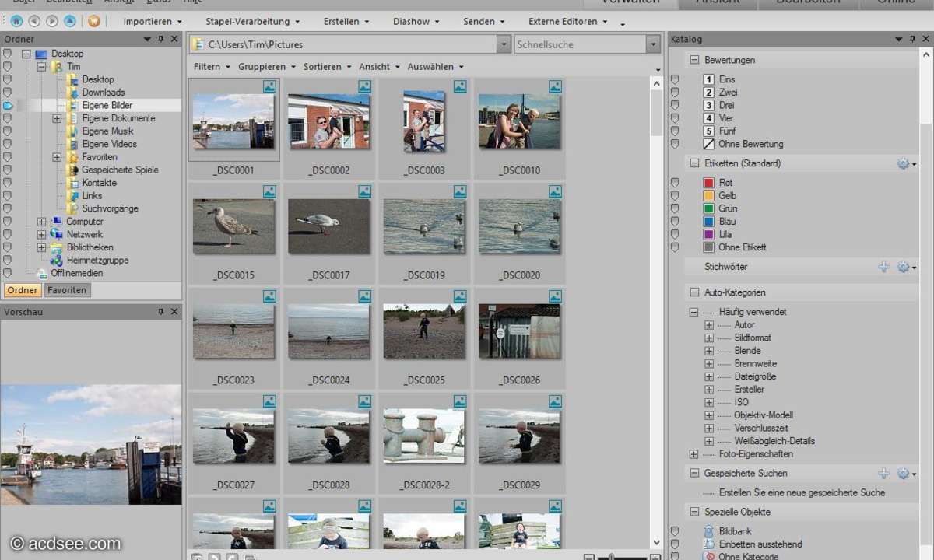Click the image-type badge on thumbnail _DSC0001
Viewport: 934px width, 560px height.
[x=269, y=86]
